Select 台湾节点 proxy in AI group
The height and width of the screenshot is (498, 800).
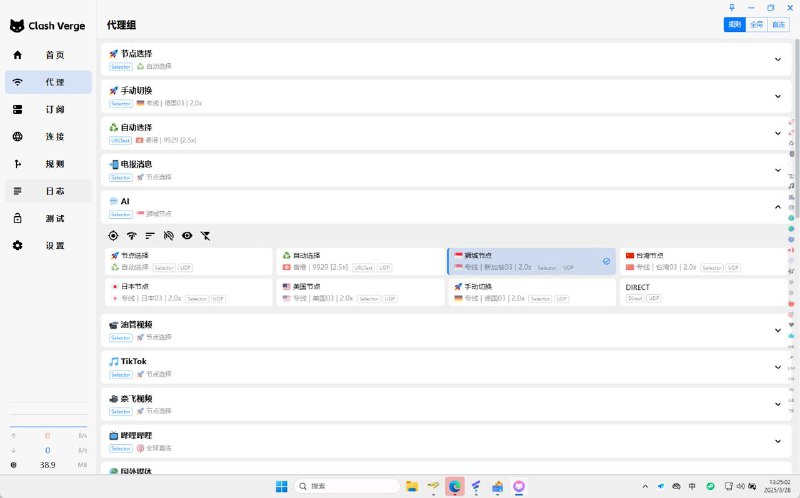(700, 262)
